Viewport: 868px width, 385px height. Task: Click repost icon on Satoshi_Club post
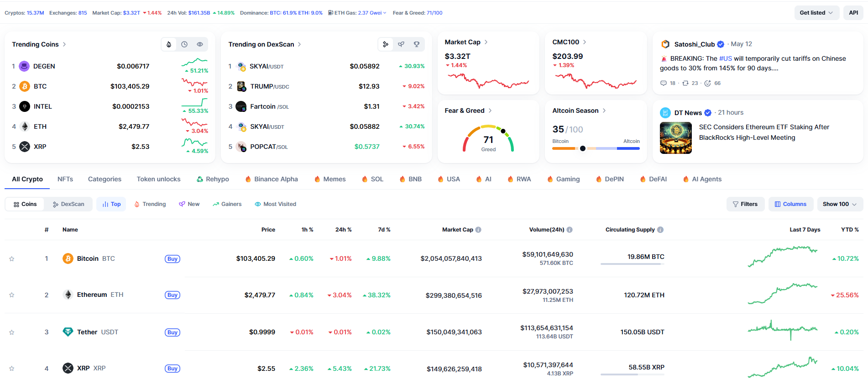(685, 83)
